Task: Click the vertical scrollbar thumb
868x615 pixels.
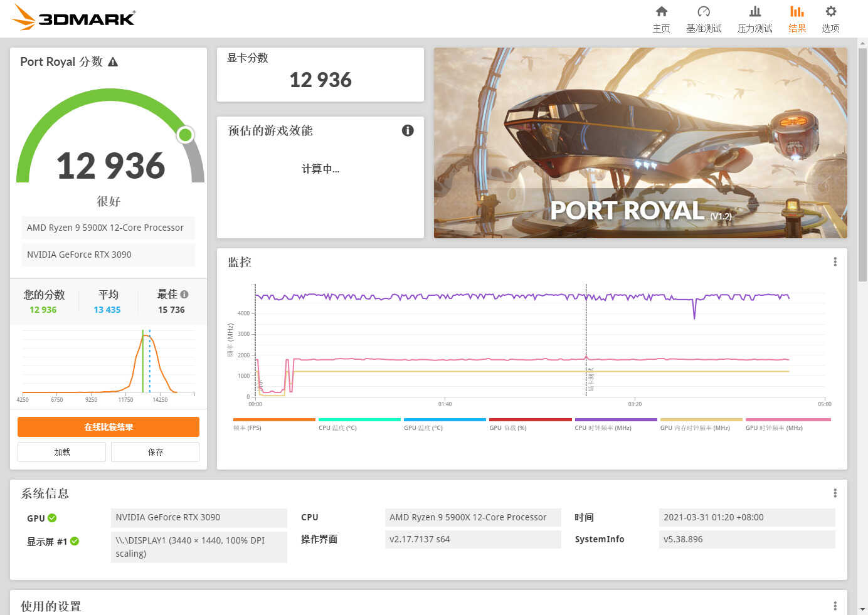Action: [863, 164]
